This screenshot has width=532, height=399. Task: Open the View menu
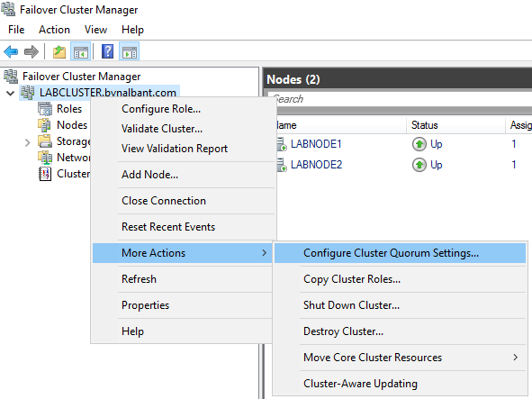pos(95,30)
